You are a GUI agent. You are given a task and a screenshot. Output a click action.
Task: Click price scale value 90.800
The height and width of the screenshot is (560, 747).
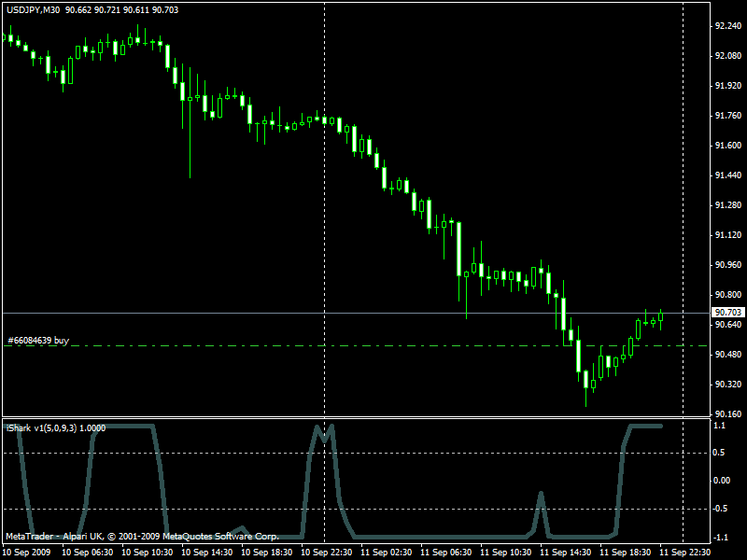[x=728, y=295]
